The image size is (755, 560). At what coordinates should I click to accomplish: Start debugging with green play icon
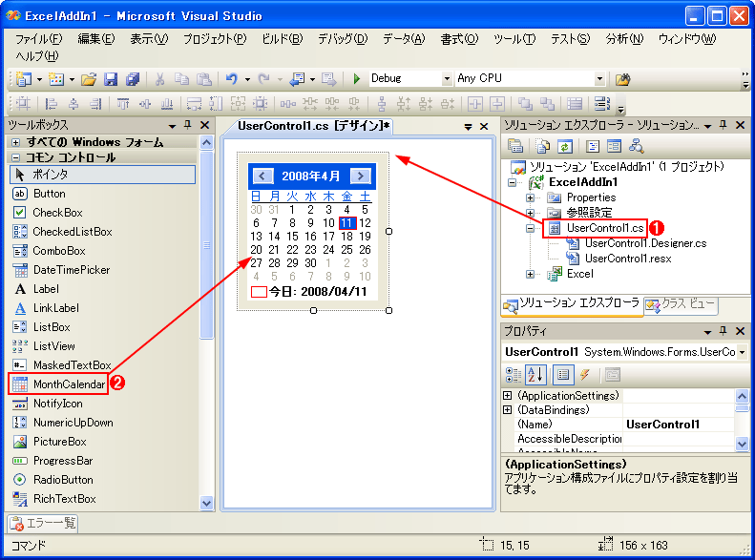point(357,78)
